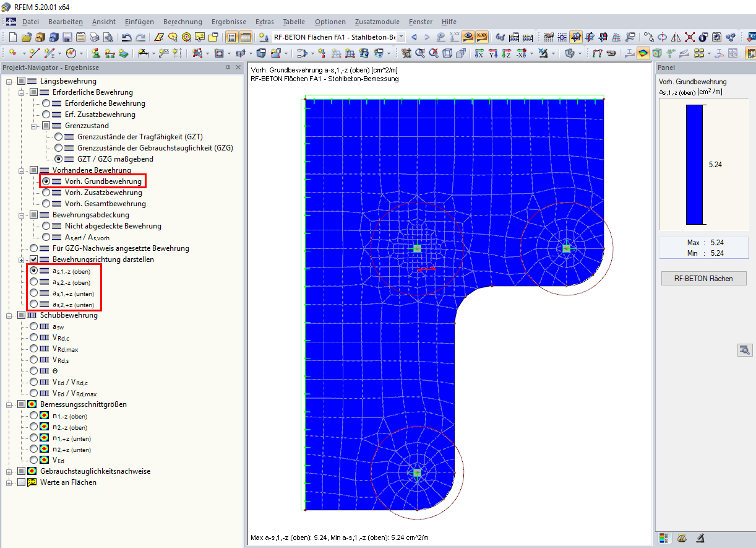This screenshot has width=756, height=548.
Task: Switch to isometric wireframe cube view
Action: (x=447, y=53)
